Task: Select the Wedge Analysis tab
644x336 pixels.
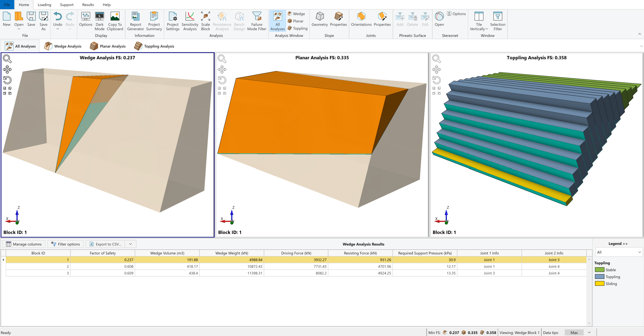Action: pos(63,46)
